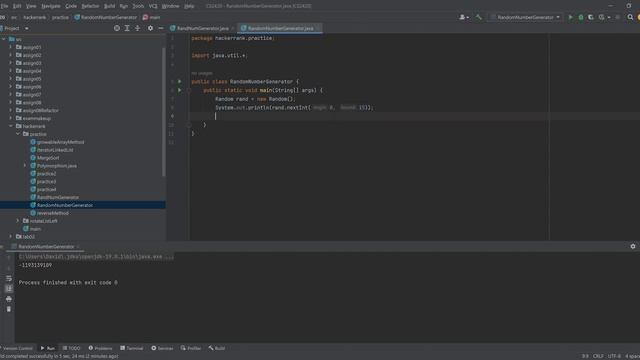Run the RandomNumberGenerator configuration with the green play button

pos(571,18)
